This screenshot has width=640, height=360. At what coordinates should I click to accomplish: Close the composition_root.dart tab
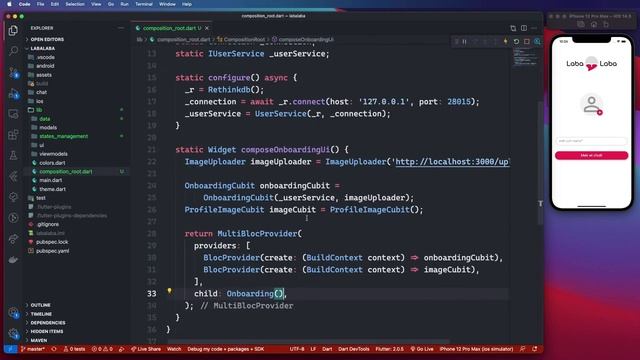(207, 28)
